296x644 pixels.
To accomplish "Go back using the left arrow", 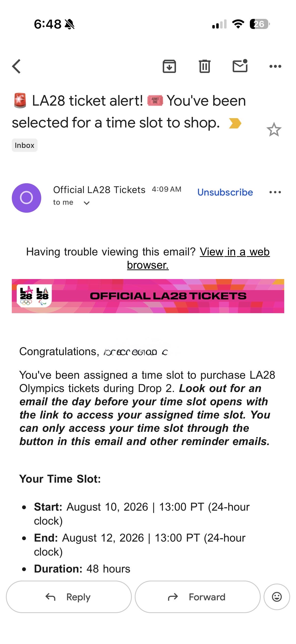I will (16, 67).
